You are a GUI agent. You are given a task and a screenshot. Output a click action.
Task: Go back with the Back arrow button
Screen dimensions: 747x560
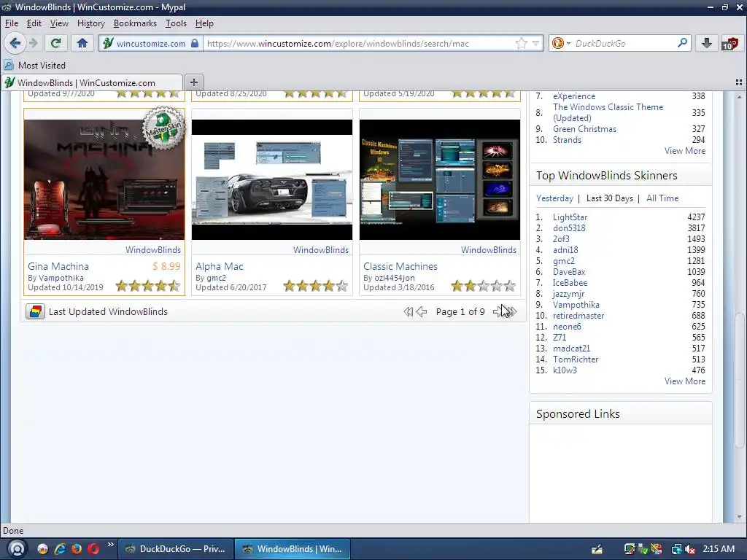(15, 43)
